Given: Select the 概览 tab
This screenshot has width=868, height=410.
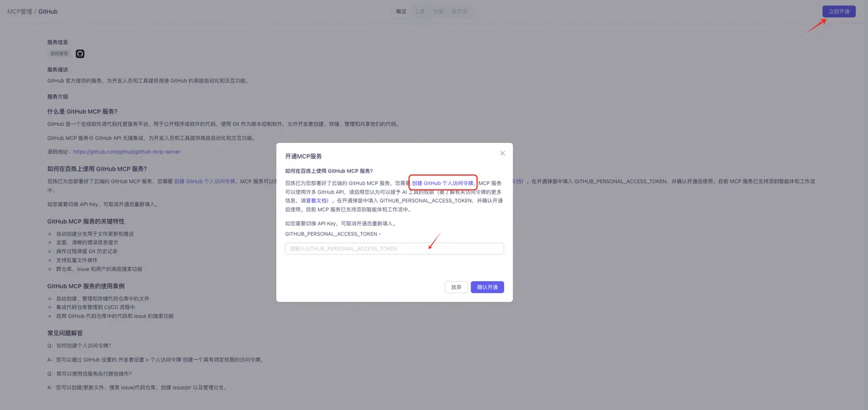Looking at the screenshot, I should [x=401, y=12].
